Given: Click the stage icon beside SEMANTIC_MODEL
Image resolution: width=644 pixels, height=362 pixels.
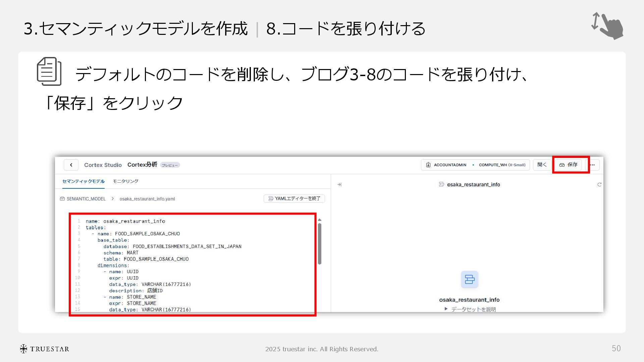Looking at the screenshot, I should click(62, 199).
